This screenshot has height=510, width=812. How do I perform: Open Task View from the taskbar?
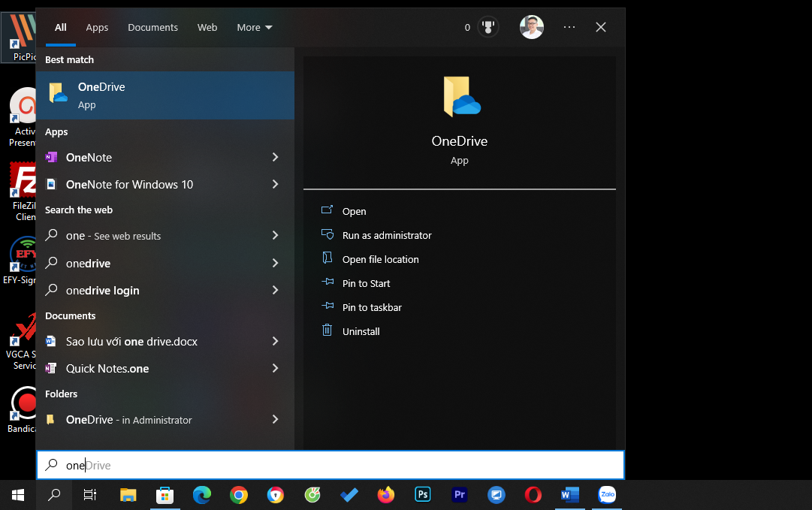[90, 495]
